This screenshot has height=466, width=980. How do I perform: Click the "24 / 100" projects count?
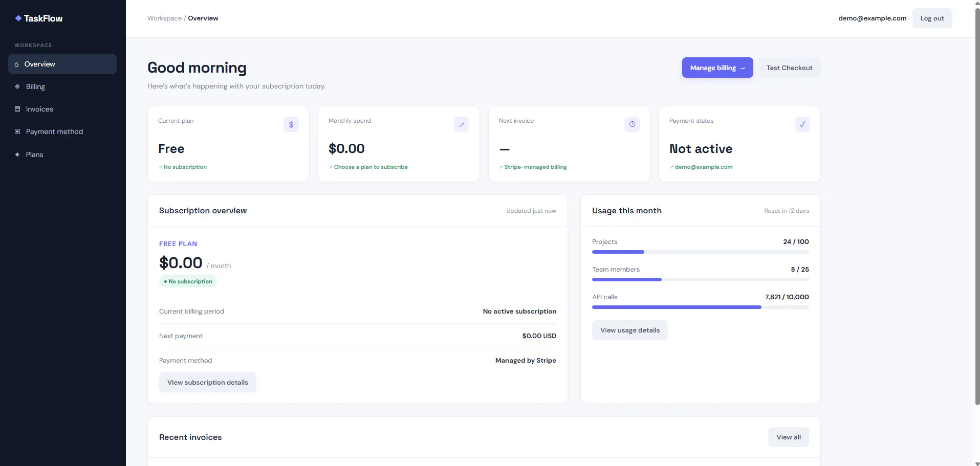coord(796,241)
